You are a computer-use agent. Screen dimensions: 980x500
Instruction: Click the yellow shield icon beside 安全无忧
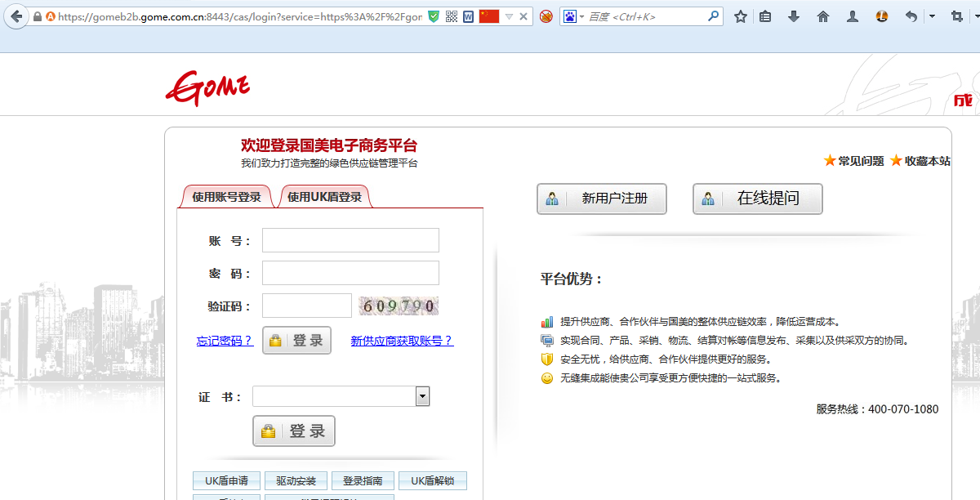point(547,359)
